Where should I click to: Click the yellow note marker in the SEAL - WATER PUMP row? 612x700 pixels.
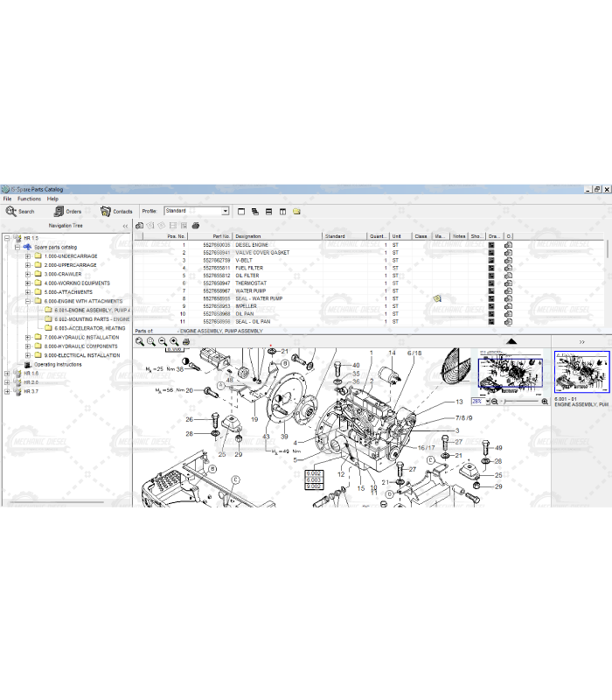point(437,298)
